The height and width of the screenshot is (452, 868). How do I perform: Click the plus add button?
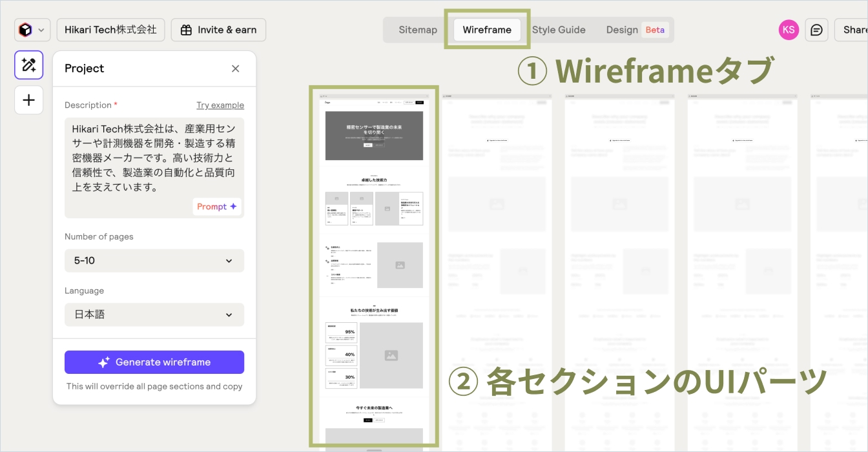click(x=28, y=100)
